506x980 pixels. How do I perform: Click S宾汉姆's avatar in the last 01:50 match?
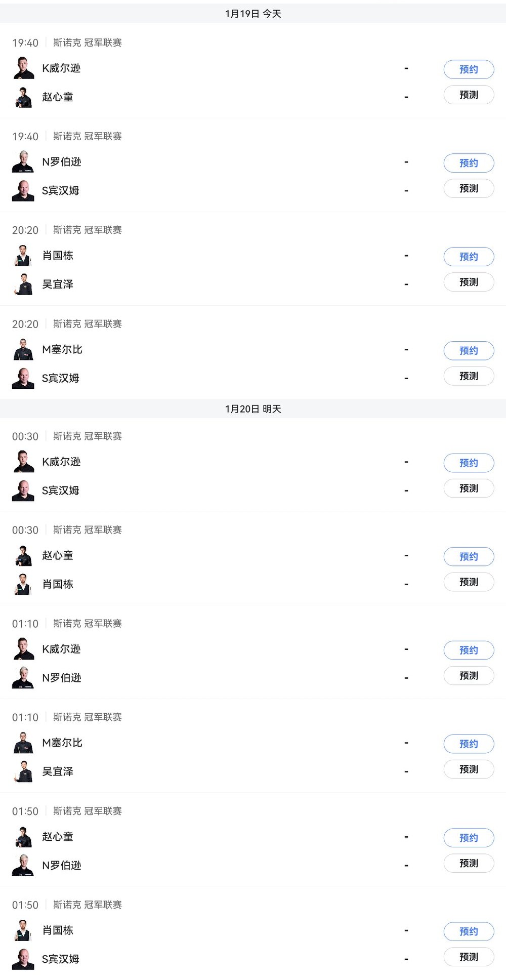pyautogui.click(x=23, y=959)
